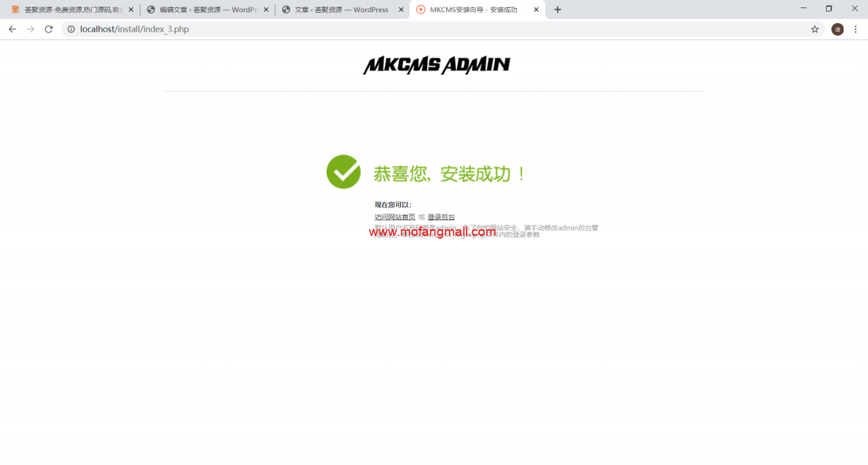Screen dimensions: 868x465
Task: Click the 访问网站首页 link
Action: point(395,217)
